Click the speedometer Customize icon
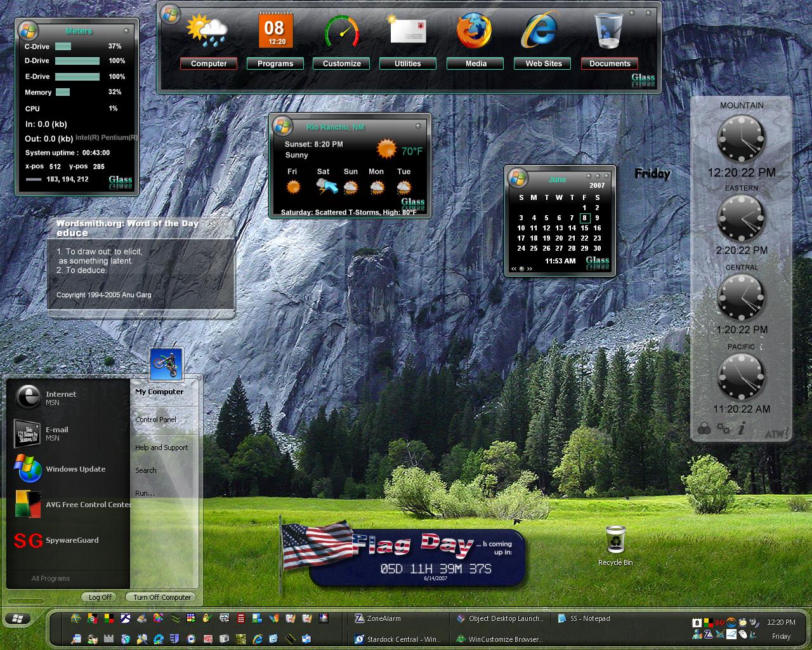This screenshot has height=650, width=812. 341,32
